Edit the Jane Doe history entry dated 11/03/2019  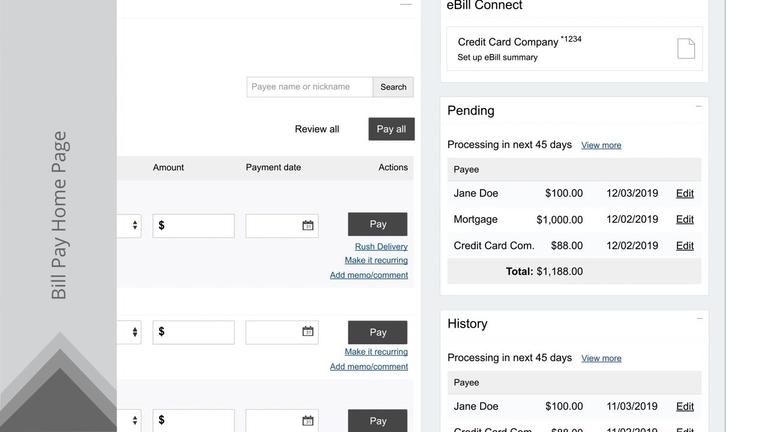coord(685,406)
